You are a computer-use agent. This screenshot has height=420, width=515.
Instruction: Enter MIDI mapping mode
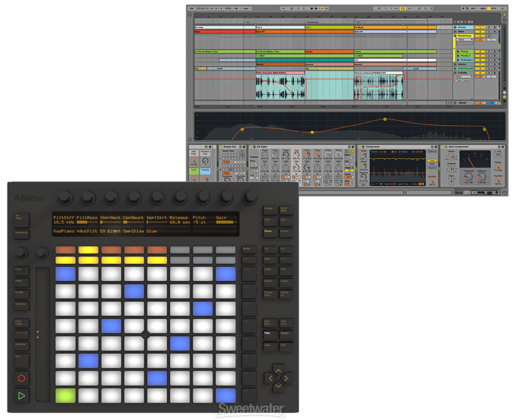[x=483, y=9]
